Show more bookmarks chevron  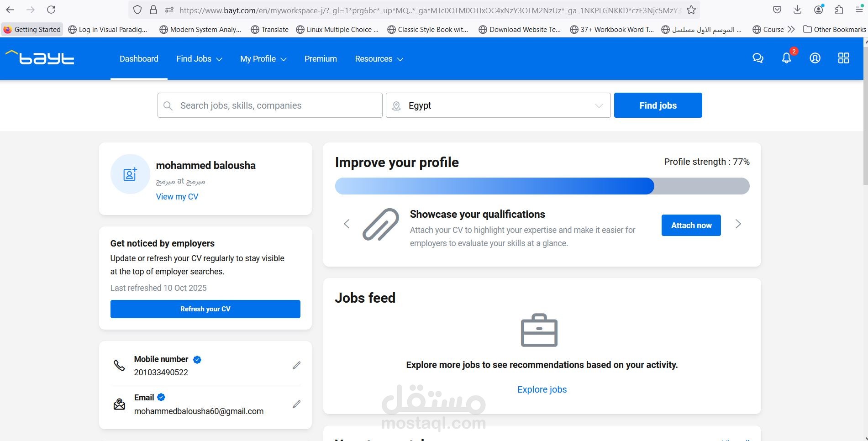(x=791, y=29)
